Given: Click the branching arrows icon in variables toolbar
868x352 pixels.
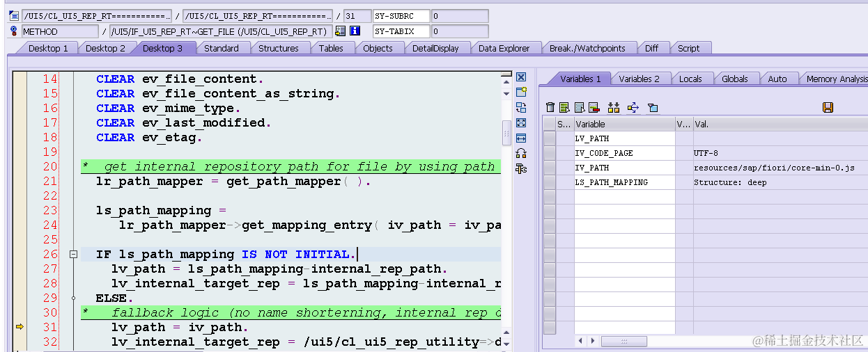Looking at the screenshot, I should 633,107.
